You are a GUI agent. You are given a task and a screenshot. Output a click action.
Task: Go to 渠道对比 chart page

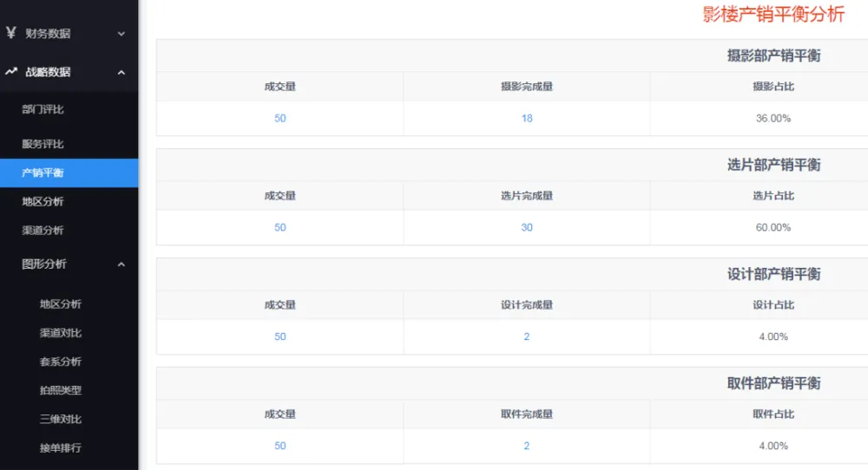click(x=61, y=333)
